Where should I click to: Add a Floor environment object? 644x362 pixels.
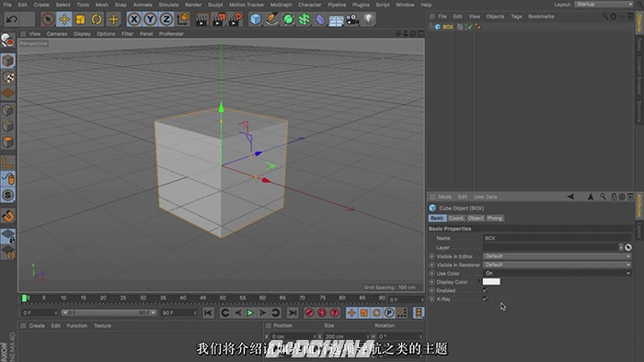click(x=337, y=19)
